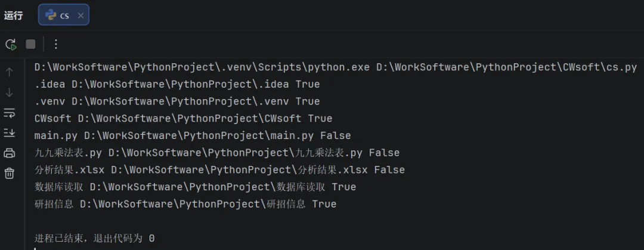Print the console output
Screen dimensions: 644x250
click(x=9, y=153)
